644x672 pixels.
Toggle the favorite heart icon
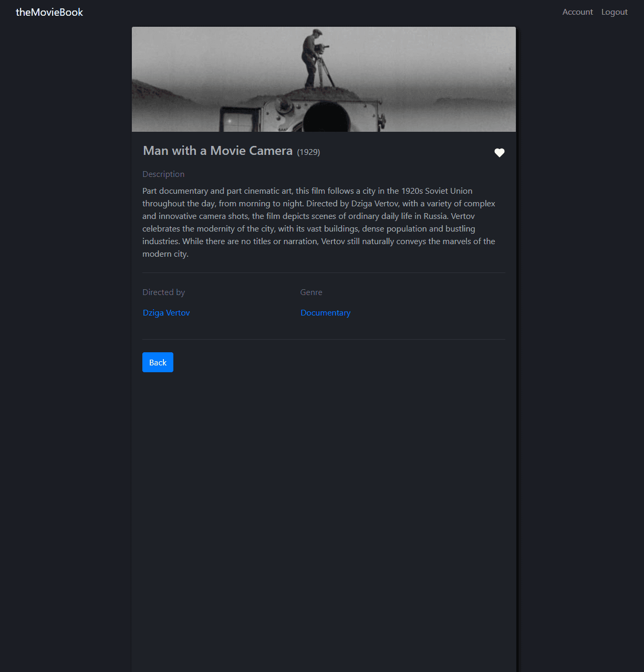[500, 153]
